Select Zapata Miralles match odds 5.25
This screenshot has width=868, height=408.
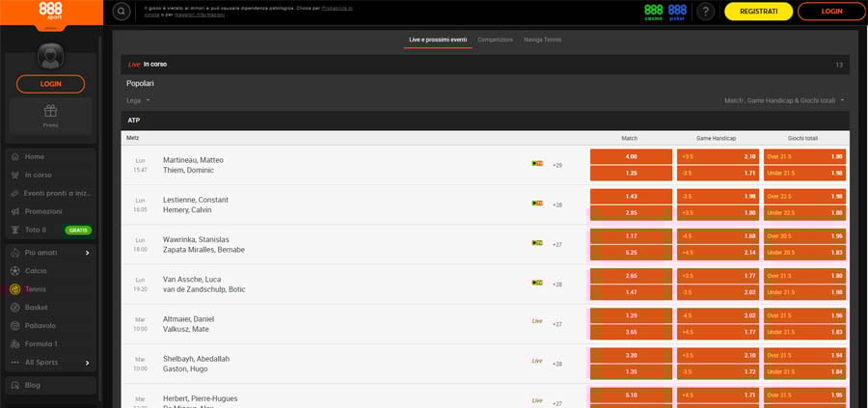[x=631, y=253]
